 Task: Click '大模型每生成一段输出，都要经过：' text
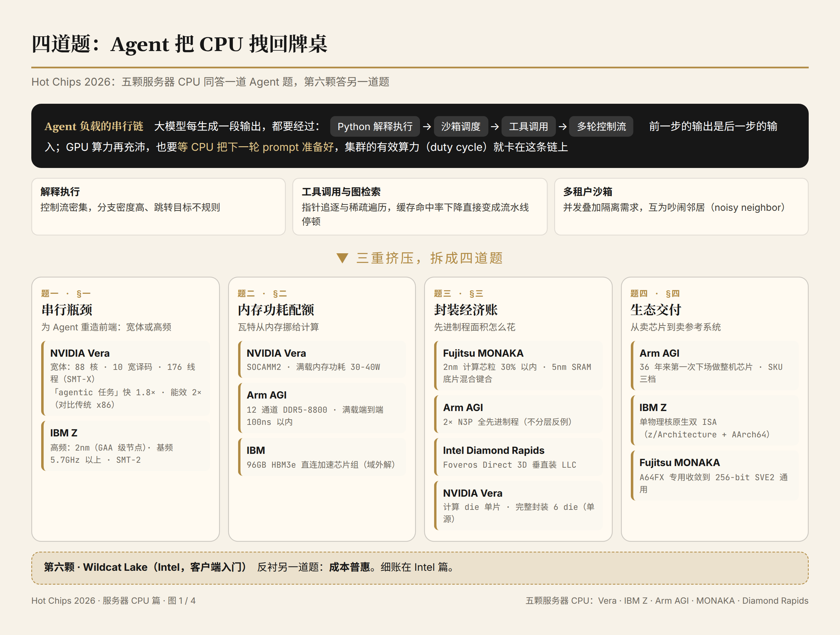(238, 126)
